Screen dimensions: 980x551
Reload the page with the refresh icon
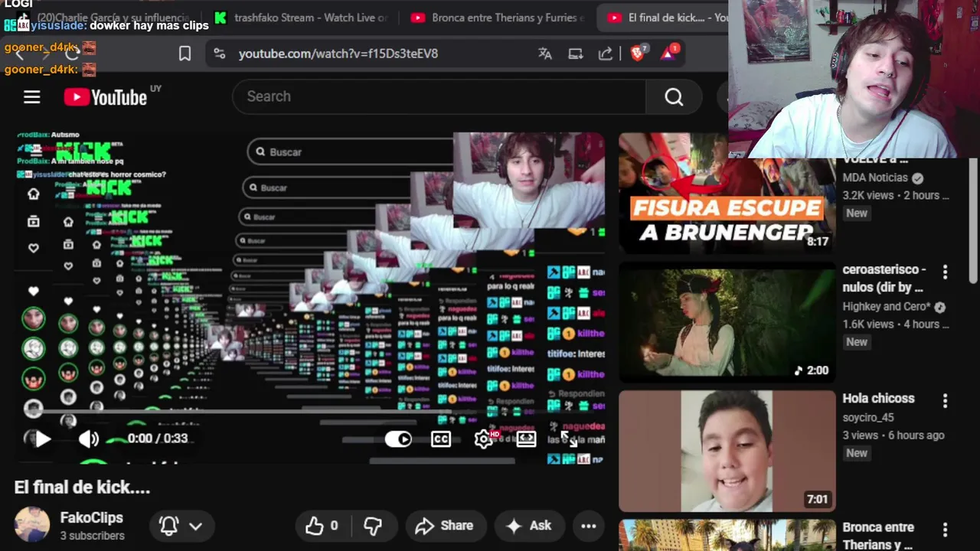pyautogui.click(x=72, y=54)
